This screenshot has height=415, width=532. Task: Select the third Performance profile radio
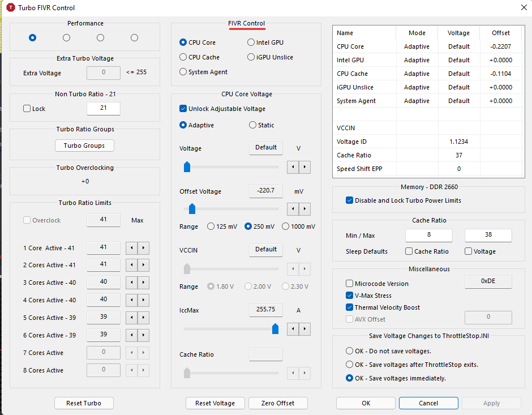click(x=100, y=38)
